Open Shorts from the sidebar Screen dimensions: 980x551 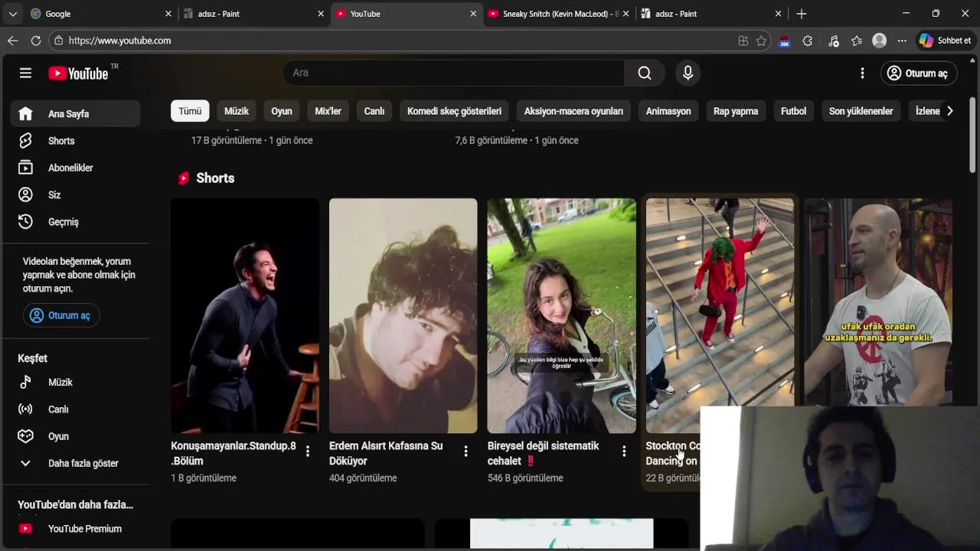click(x=75, y=141)
